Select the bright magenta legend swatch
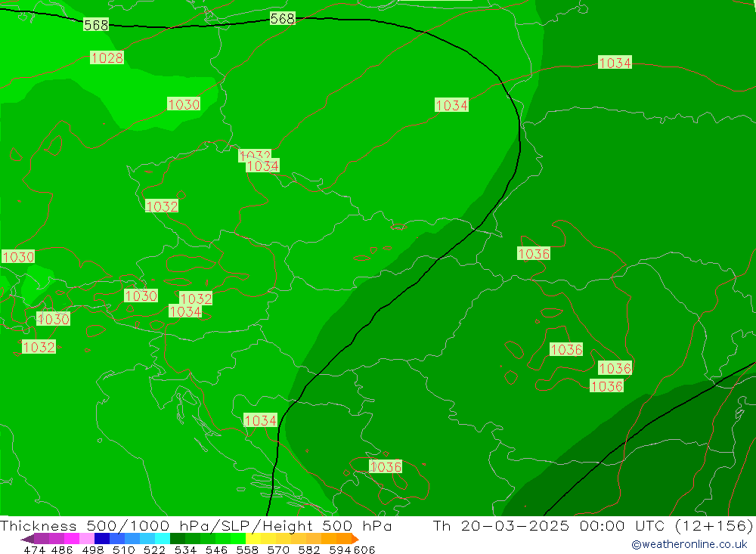756x554 pixels. click(x=71, y=539)
